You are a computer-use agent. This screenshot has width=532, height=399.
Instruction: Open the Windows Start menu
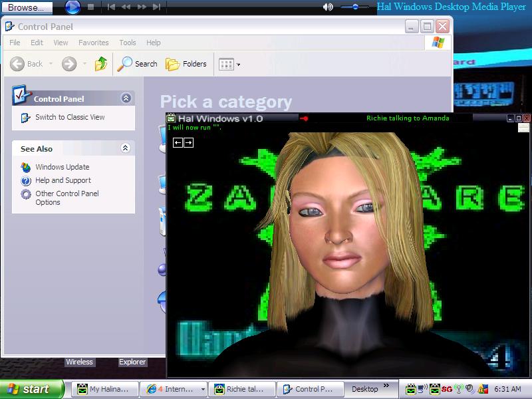tap(31, 389)
